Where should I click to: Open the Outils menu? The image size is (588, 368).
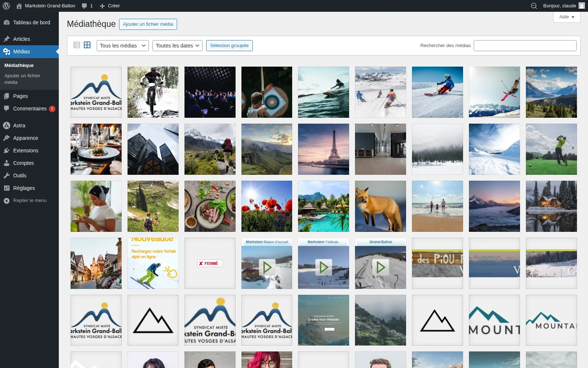(x=29, y=176)
